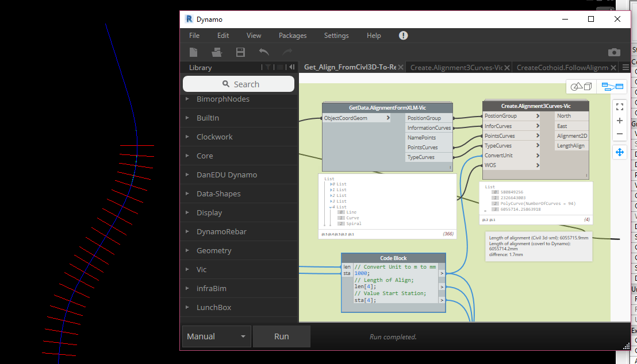Select the Code Block node header
This screenshot has width=637, height=364.
click(393, 258)
